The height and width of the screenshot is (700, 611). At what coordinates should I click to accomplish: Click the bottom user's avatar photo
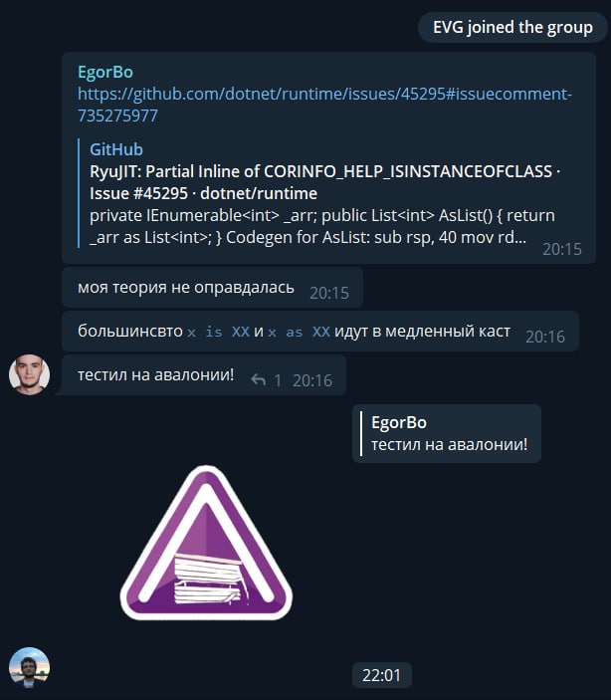30,667
